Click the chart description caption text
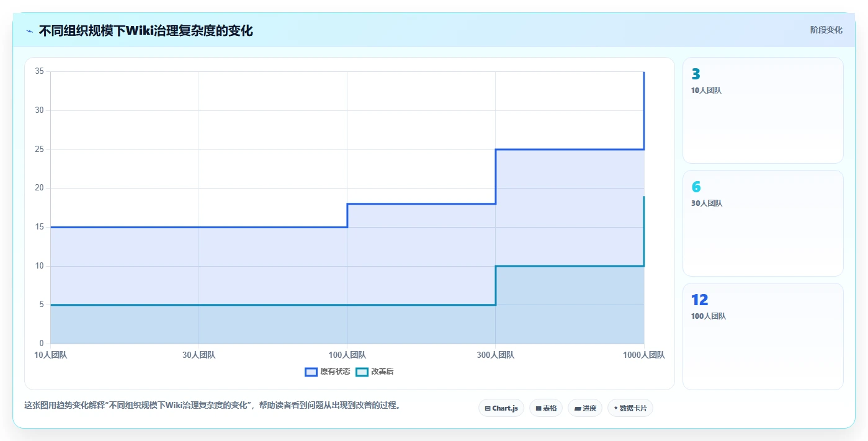868x441 pixels. pos(212,406)
